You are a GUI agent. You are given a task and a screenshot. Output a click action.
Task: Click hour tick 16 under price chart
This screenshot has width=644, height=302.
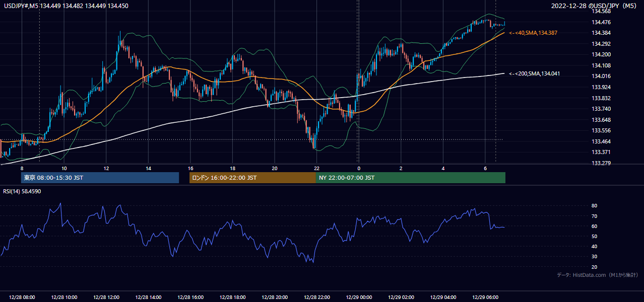pos(190,168)
